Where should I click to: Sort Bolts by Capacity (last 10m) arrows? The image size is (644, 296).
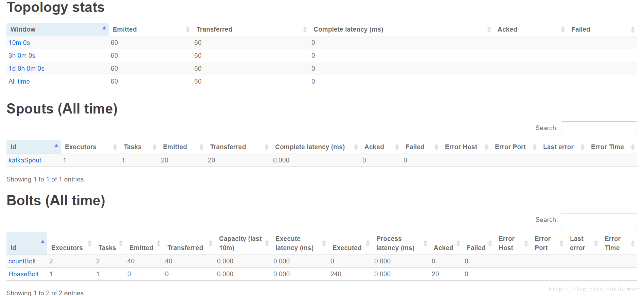[x=267, y=243]
